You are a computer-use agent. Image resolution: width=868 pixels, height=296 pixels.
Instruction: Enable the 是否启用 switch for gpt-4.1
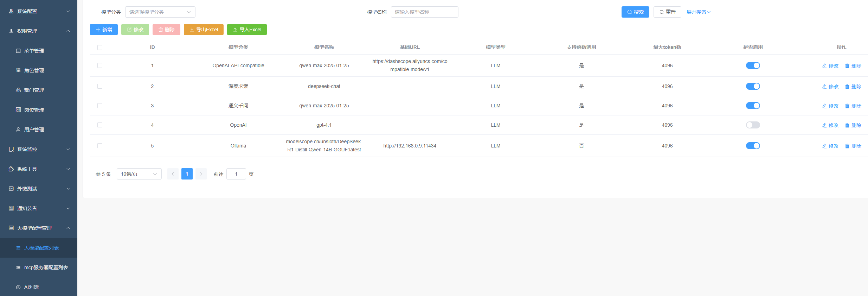753,125
